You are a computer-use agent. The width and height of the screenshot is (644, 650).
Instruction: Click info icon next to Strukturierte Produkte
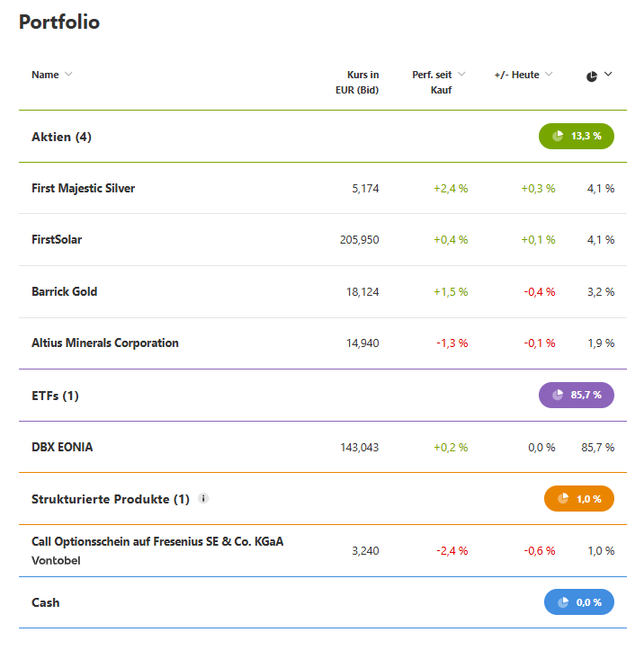tap(203, 498)
